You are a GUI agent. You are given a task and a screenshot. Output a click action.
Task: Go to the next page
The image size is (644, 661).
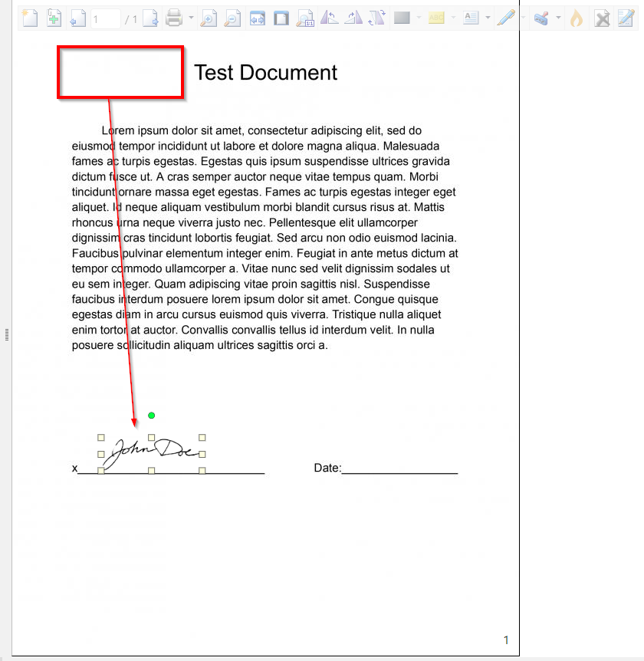150,18
